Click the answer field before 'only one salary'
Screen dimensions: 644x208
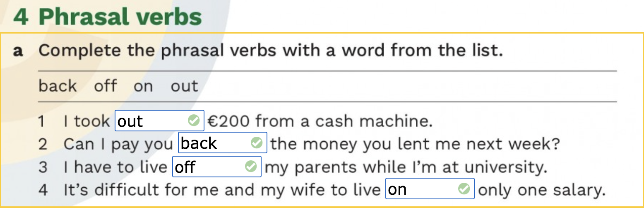(421, 189)
